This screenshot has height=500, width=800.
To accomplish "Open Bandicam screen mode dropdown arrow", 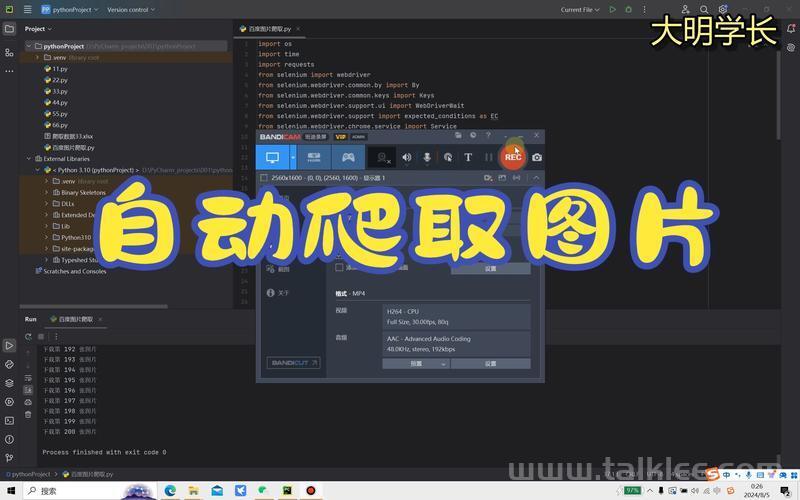I will [x=293, y=158].
